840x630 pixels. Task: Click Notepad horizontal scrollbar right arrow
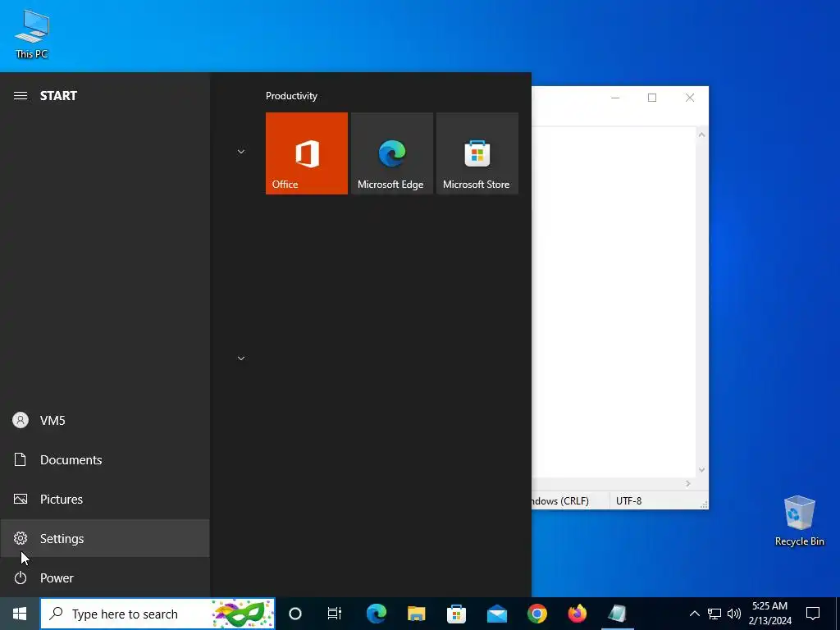point(688,484)
